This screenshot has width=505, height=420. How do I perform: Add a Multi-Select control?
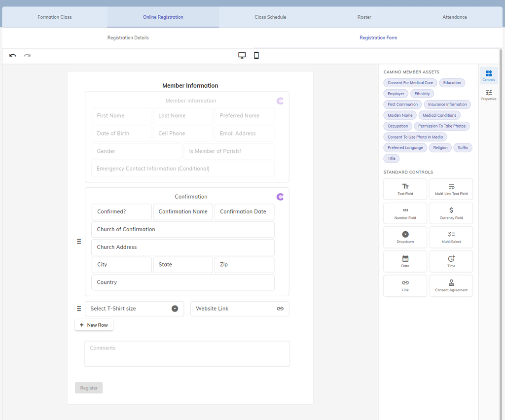(x=451, y=237)
